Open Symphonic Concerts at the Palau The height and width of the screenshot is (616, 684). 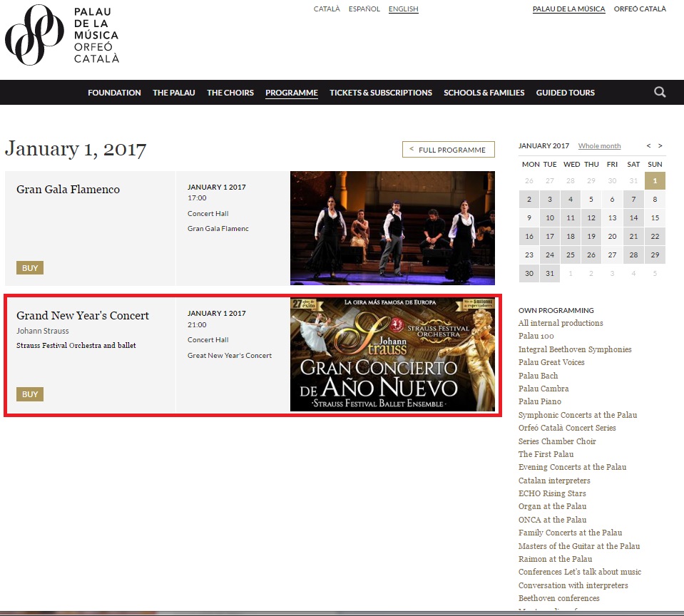tap(578, 415)
